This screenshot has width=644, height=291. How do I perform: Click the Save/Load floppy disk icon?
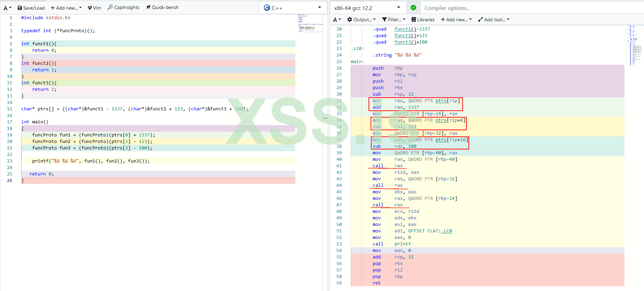tap(20, 8)
